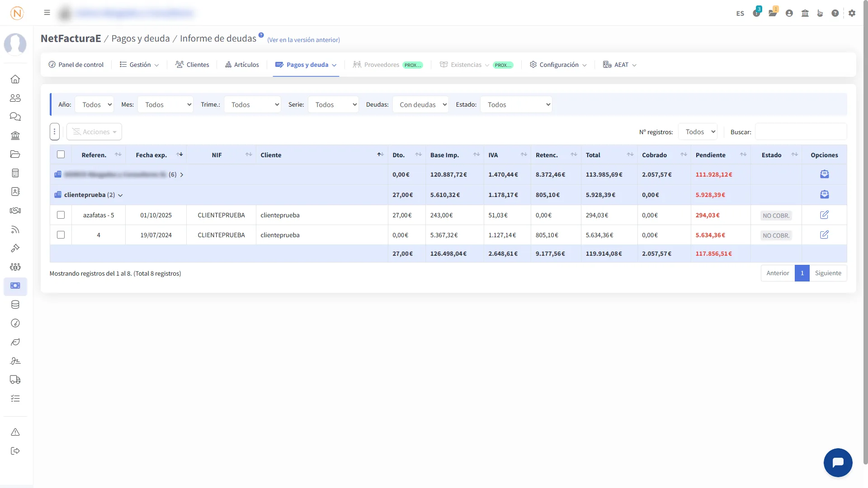Click the delivery truck icon in the sidebar

[15, 380]
